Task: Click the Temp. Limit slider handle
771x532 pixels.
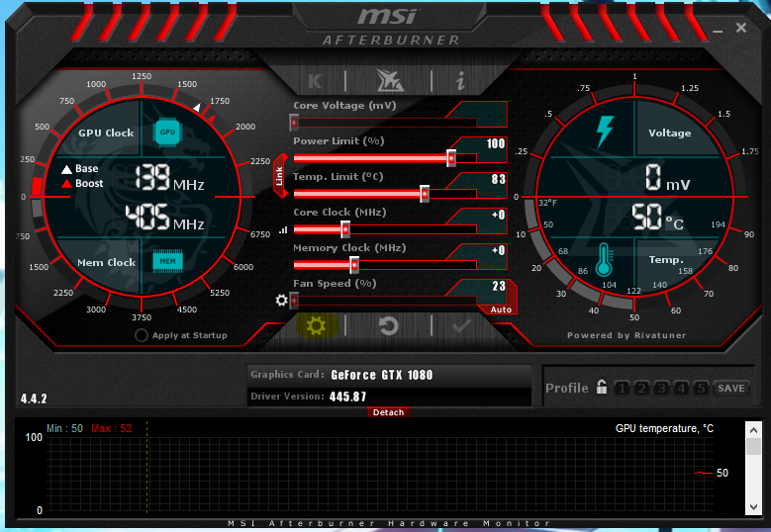Action: 425,194
